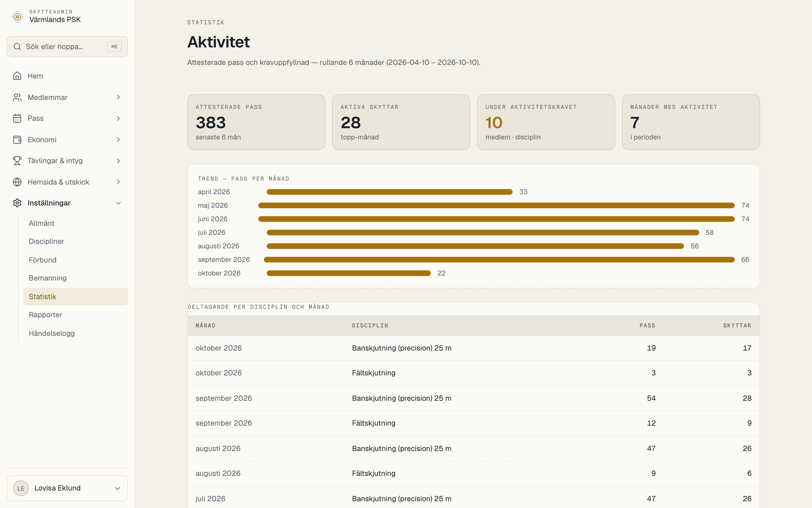Expand Tävlingar & intyg chevron
This screenshot has height=508, width=812.
[118, 161]
